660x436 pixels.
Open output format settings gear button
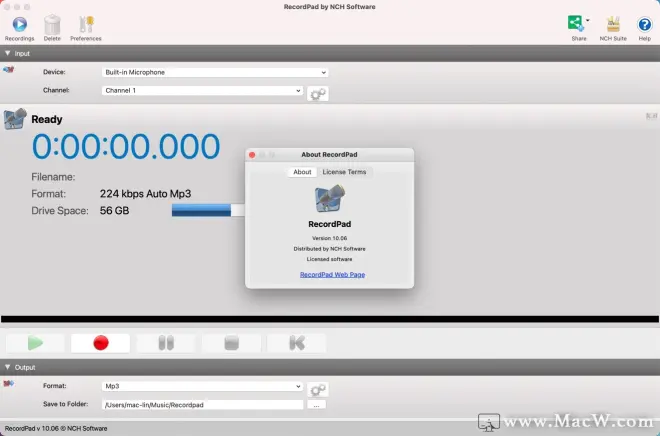click(318, 388)
